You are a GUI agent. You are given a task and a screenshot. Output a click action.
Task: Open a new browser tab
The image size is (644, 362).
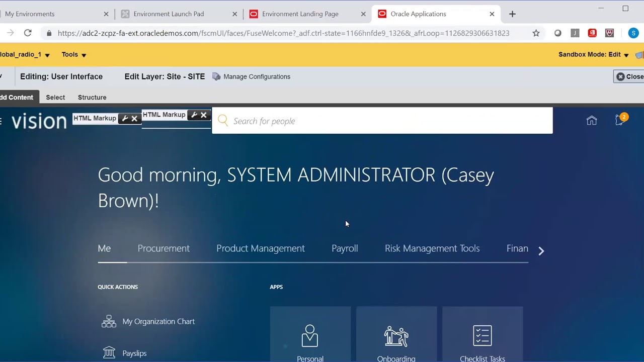512,14
